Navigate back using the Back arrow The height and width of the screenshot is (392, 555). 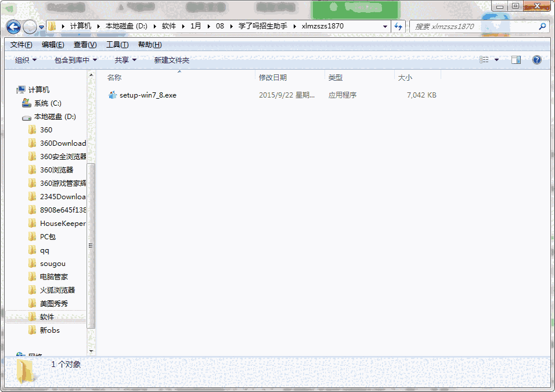click(x=13, y=27)
